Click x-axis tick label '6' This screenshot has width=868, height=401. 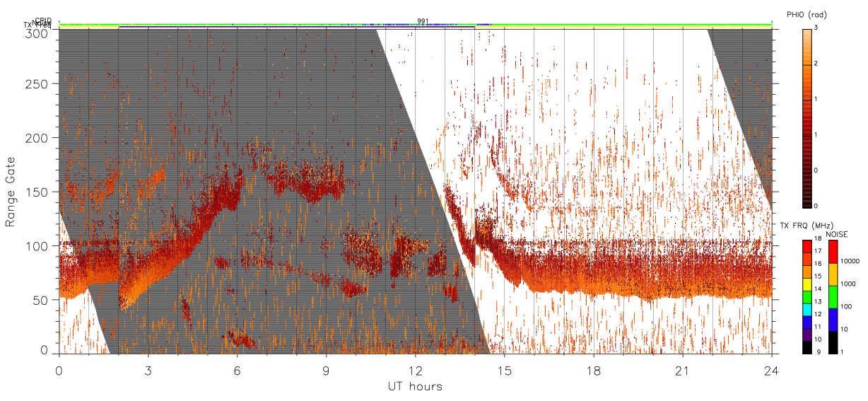click(237, 370)
